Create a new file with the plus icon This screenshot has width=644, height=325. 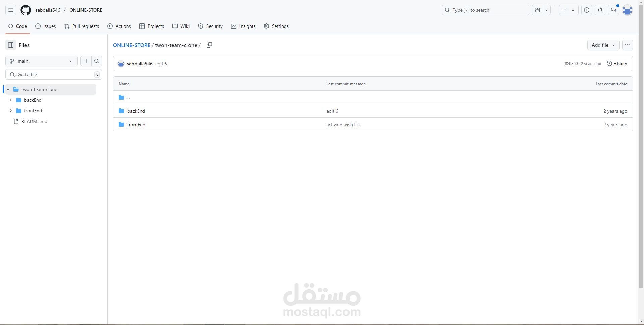[x=86, y=61]
